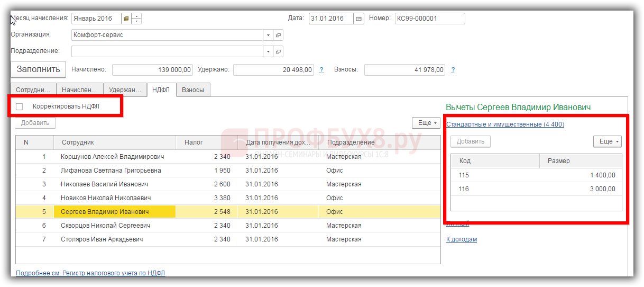644x287 pixels.
Task: Click question mark help next to Взносы
Action: [453, 70]
